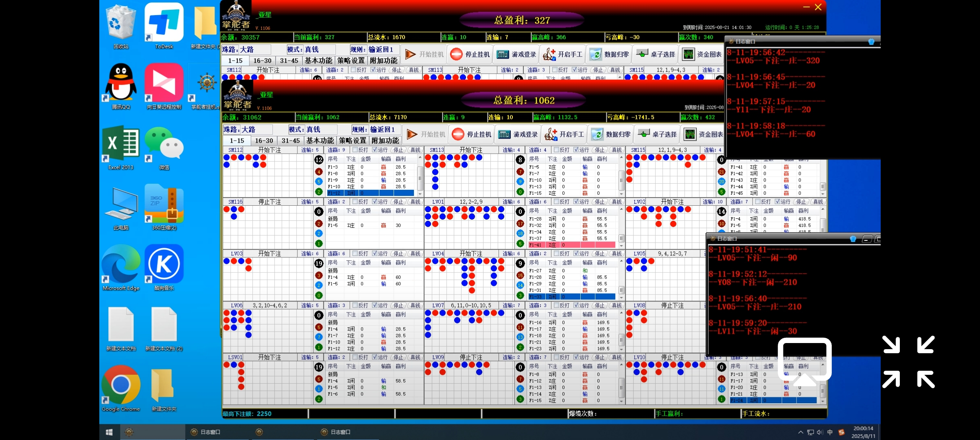Enable 反打 checkbox for the LV01 table
980x440 pixels.
(x=556, y=202)
